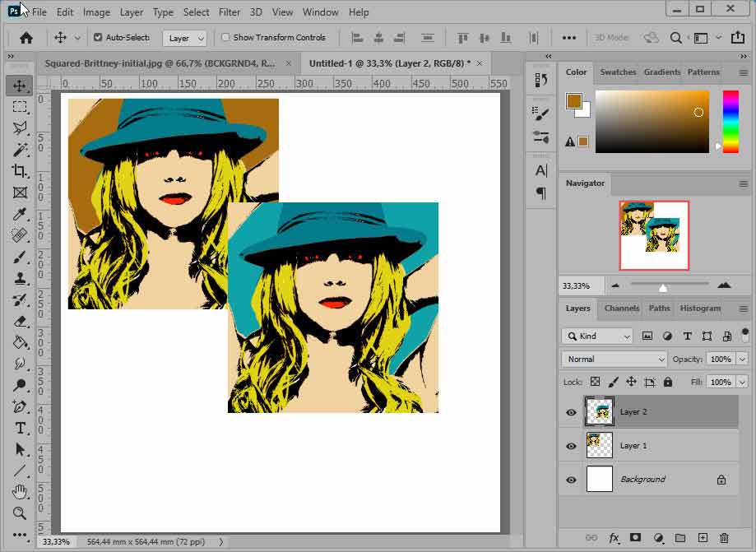Click the foreground color swatch
Viewport: 756px width, 552px height.
pyautogui.click(x=573, y=100)
